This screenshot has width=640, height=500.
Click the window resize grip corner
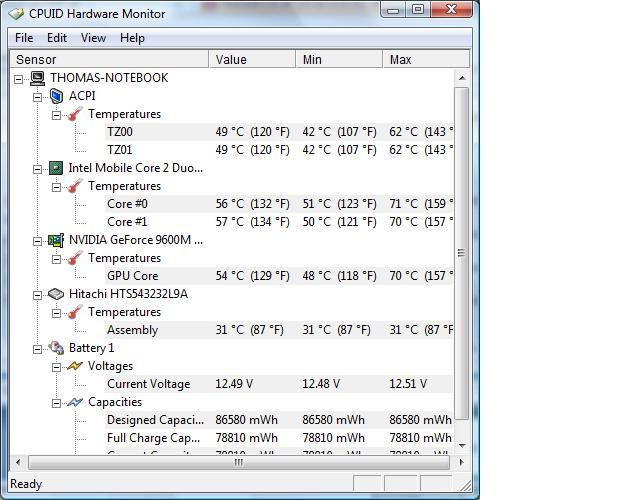pos(465,485)
